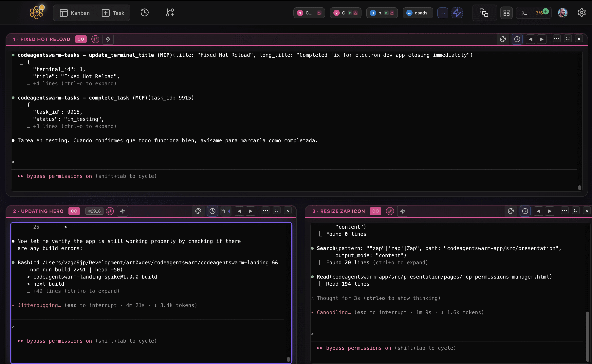Expand the three-dots menu on Updating Hero

pyautogui.click(x=265, y=210)
